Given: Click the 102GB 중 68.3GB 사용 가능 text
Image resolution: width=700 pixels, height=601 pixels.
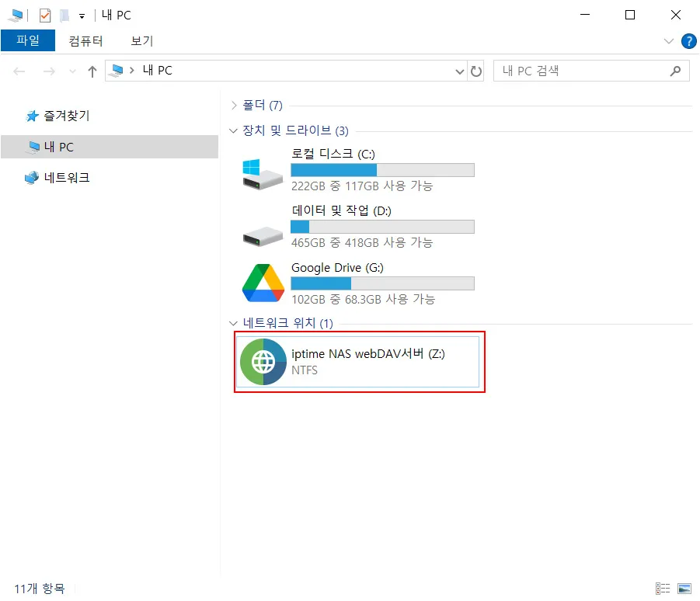Looking at the screenshot, I should point(363,300).
